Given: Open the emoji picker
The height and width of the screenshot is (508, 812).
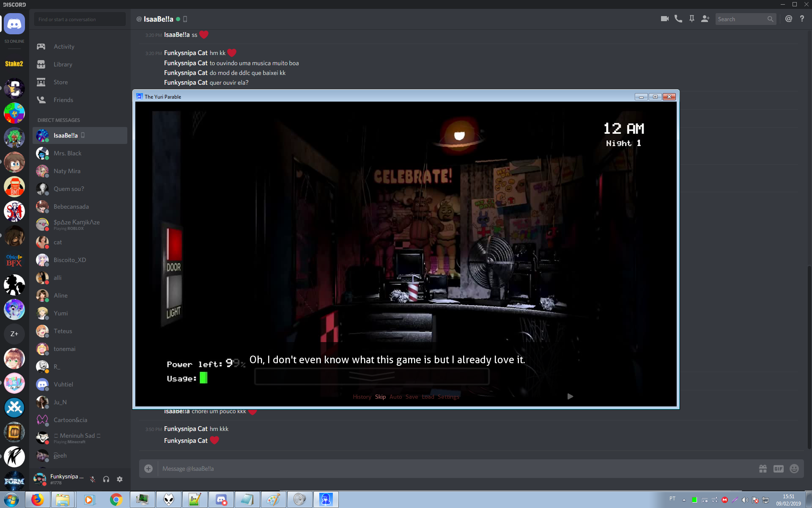Looking at the screenshot, I should (794, 469).
